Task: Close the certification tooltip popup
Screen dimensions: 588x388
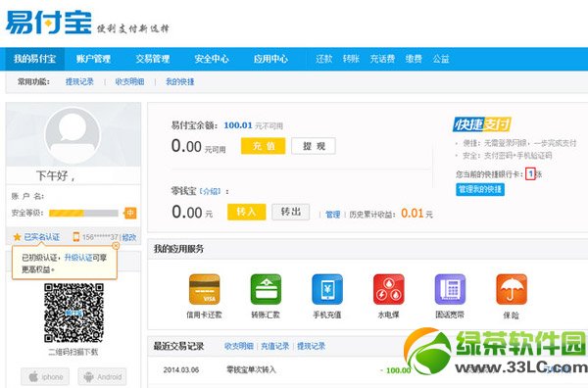Action: pos(116,246)
